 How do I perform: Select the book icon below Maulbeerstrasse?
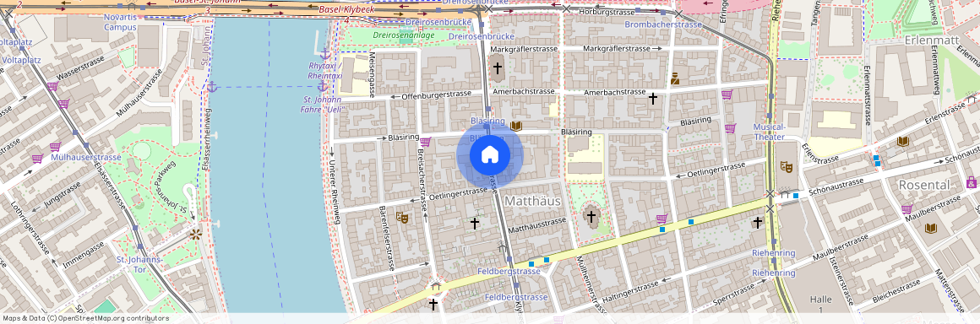point(931,228)
